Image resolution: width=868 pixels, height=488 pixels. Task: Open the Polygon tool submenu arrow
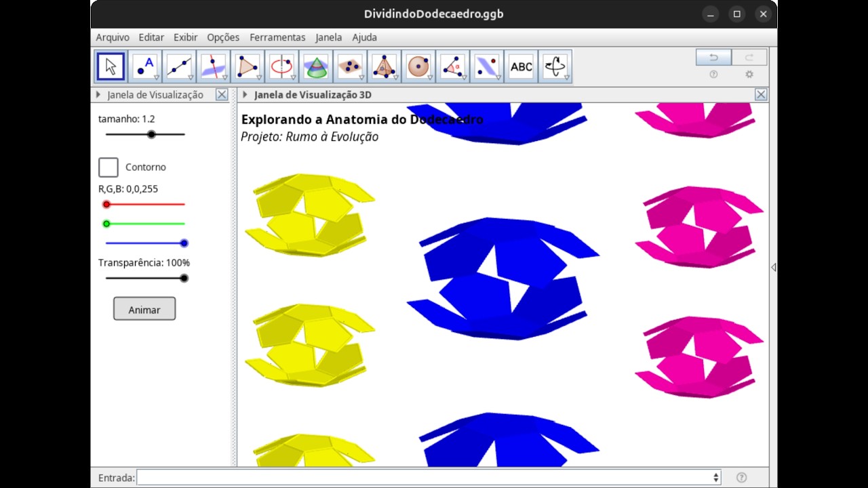[258, 78]
